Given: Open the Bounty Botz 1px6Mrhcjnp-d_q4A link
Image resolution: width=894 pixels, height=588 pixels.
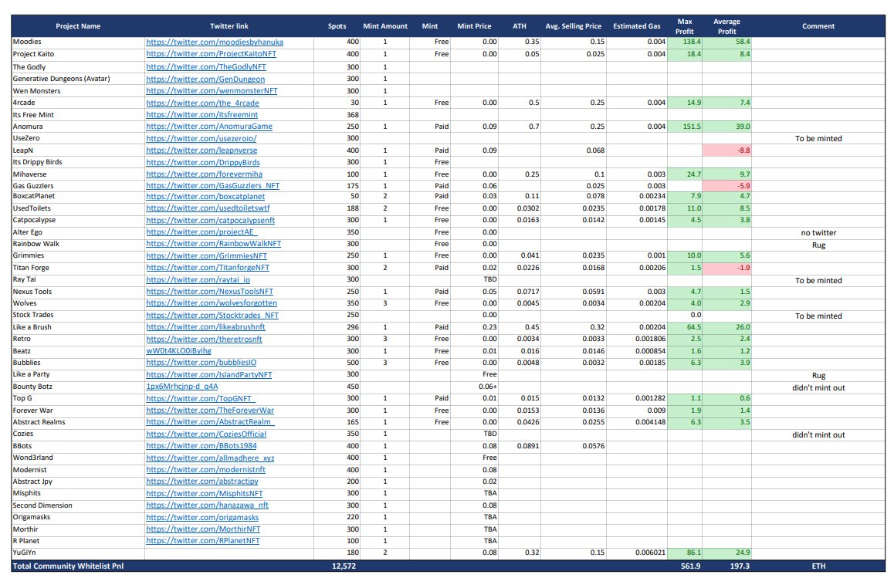Looking at the screenshot, I should point(182,387).
